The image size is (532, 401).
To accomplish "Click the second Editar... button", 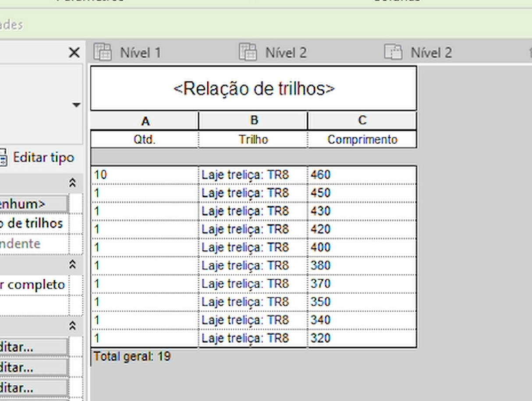I will tap(33, 367).
